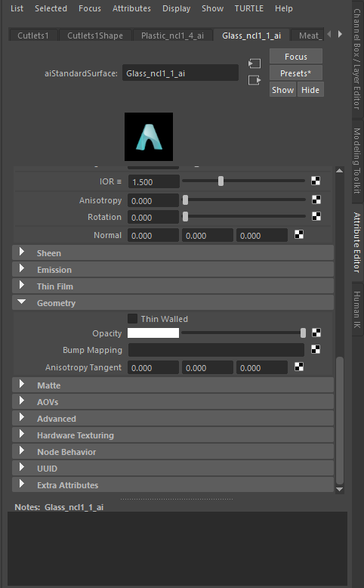This screenshot has height=588, width=364.
Task: Click the Anisotropy map connection checker icon
Action: (x=316, y=200)
